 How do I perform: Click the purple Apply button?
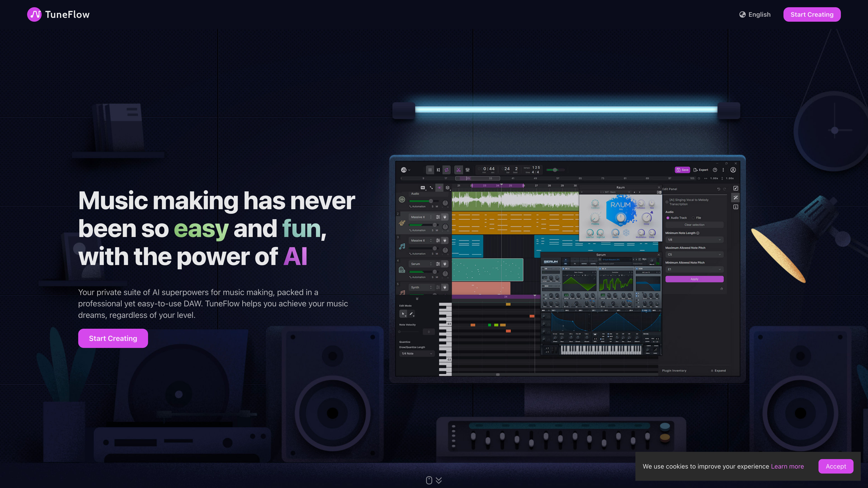coord(694,279)
